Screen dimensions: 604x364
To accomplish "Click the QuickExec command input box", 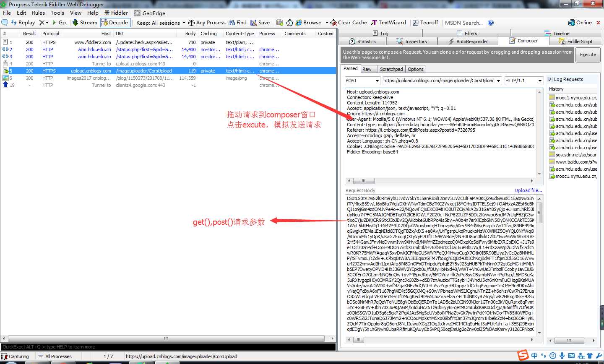I will point(168,347).
